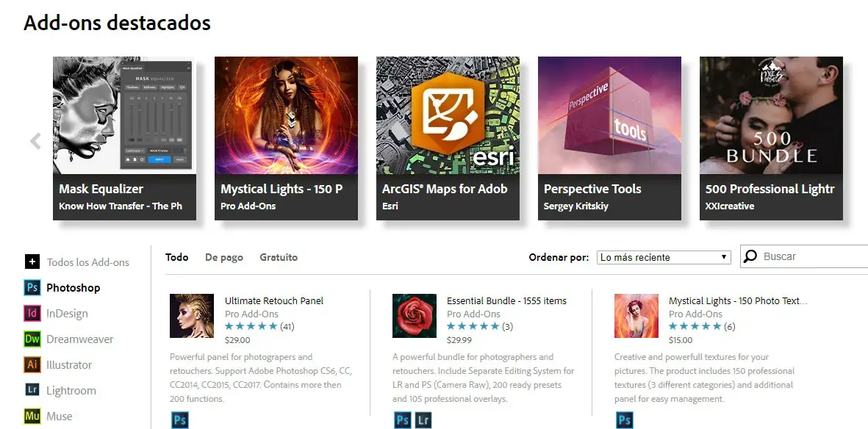Select the Illustrator icon in sidebar
The width and height of the screenshot is (868, 429).
click(32, 365)
